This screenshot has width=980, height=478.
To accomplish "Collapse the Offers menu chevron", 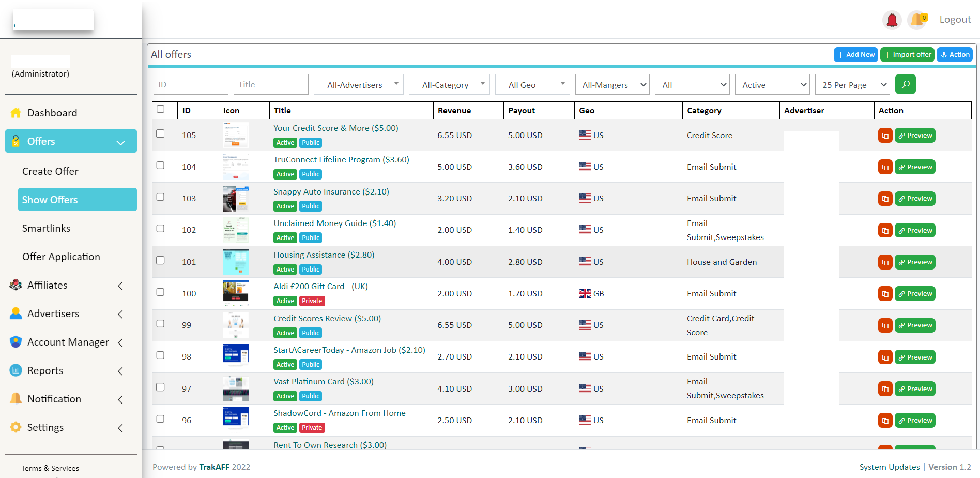I will tap(121, 143).
